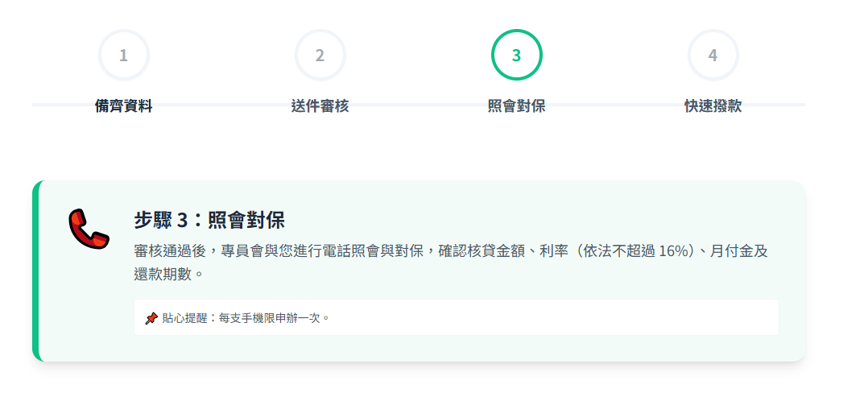Click the 審核通過後 description sentence start
The width and height of the screenshot is (868, 393).
[x=171, y=250]
